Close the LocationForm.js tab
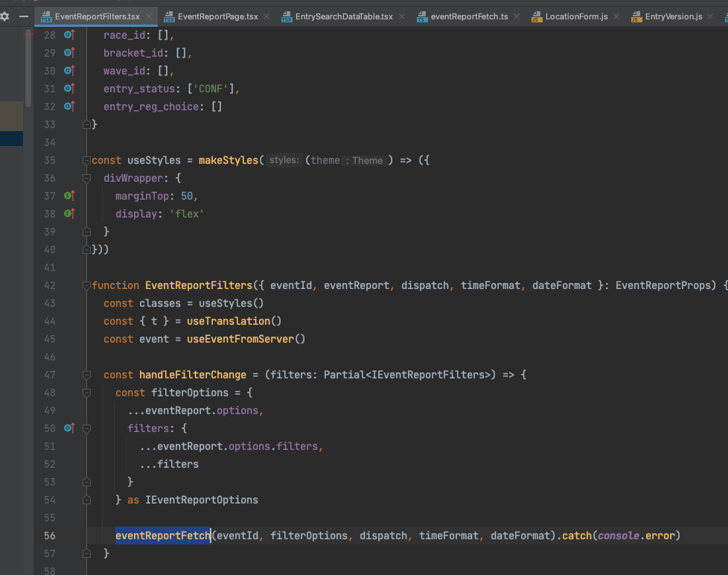Image resolution: width=728 pixels, height=575 pixels. click(x=616, y=16)
